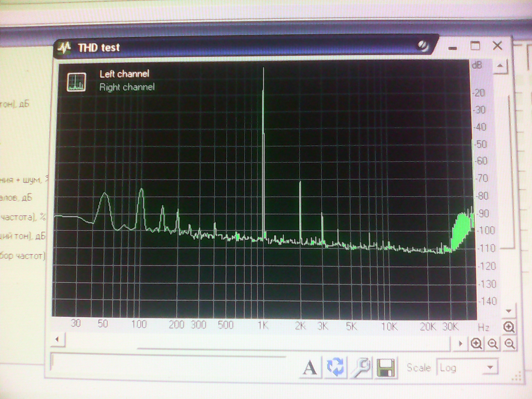This screenshot has height=399, width=532.
Task: Toggle the Right channel trace in legend
Action: coord(127,87)
